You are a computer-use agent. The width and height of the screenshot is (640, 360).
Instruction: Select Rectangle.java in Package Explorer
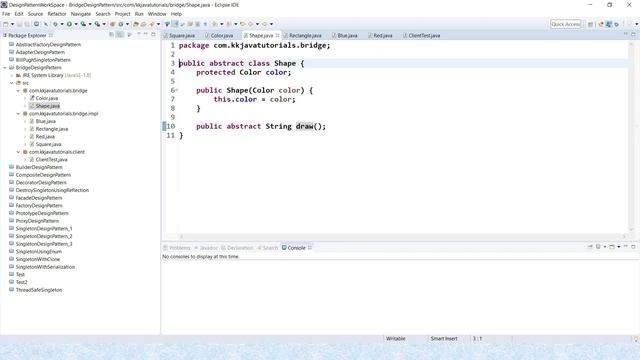pyautogui.click(x=51, y=129)
